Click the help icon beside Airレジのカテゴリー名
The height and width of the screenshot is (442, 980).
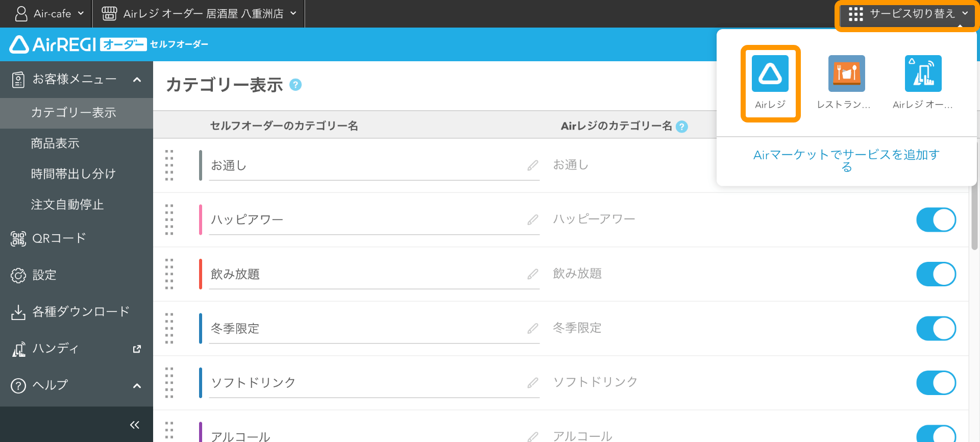[x=681, y=127]
